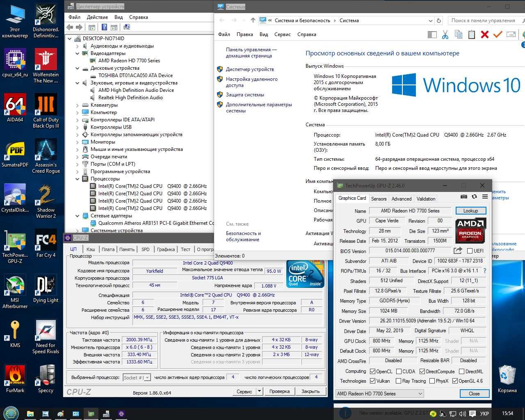Image resolution: width=525 pixels, height=420 pixels.
Task: Open the address bar history dropdown in System window
Action: pyautogui.click(x=430, y=21)
